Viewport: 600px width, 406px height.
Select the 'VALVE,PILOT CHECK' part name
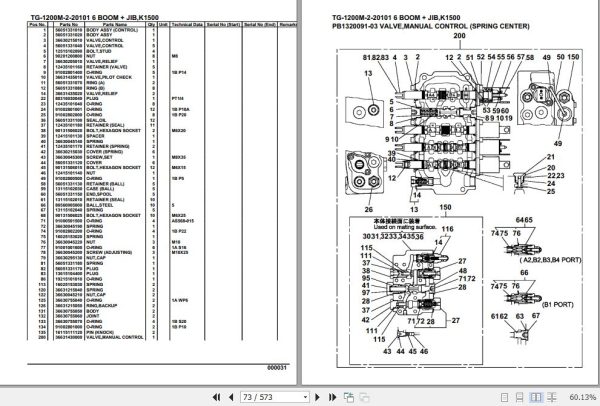(109, 77)
